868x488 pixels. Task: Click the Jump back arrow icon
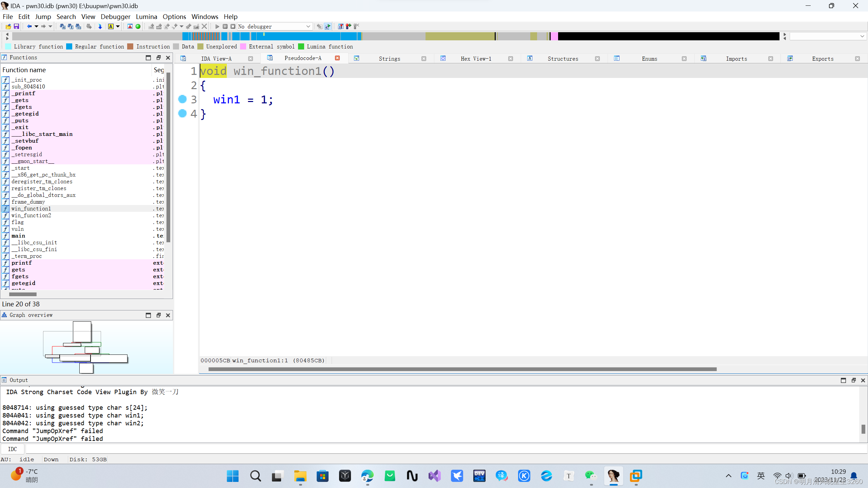tap(29, 26)
